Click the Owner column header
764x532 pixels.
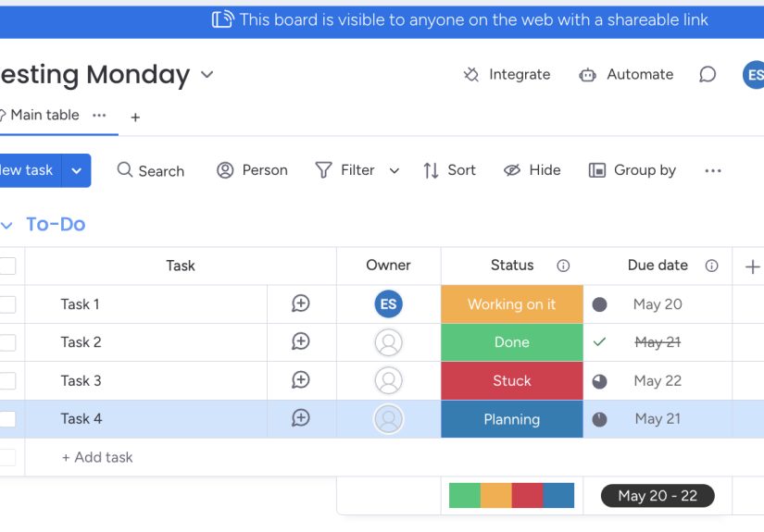tap(388, 266)
